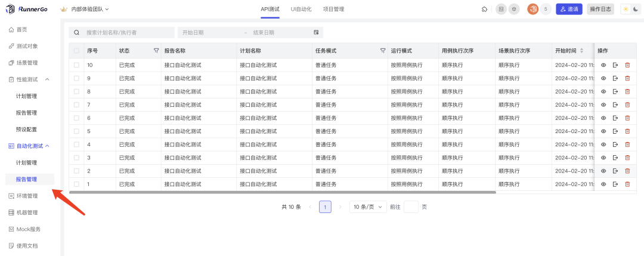Switch to UI自动化 tab
The width and height of the screenshot is (644, 256).
301,9
